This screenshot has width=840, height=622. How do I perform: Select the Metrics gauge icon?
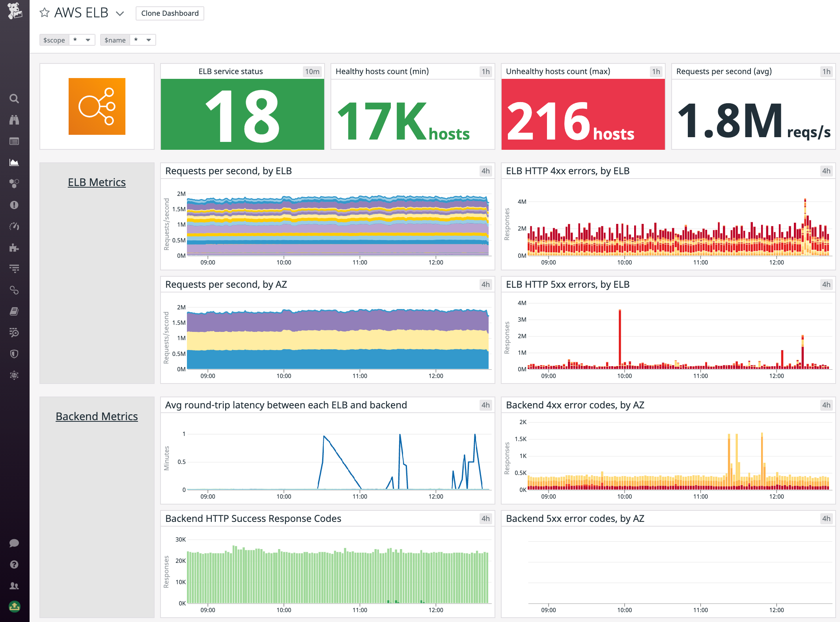coord(15,225)
